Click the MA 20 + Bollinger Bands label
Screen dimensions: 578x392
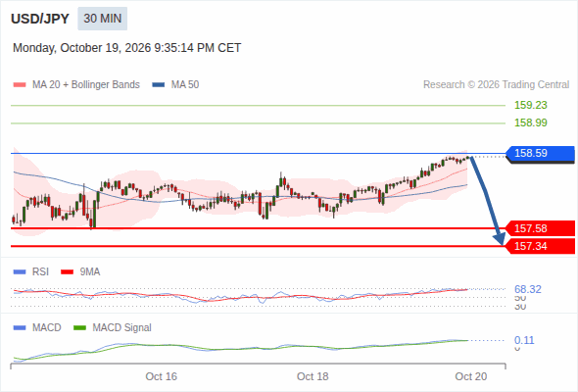[x=86, y=85]
